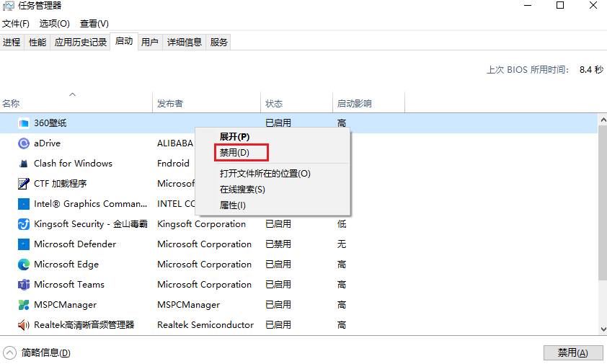Image resolution: width=607 pixels, height=364 pixels.
Task: Open the 选项(O) menu
Action: [55, 24]
